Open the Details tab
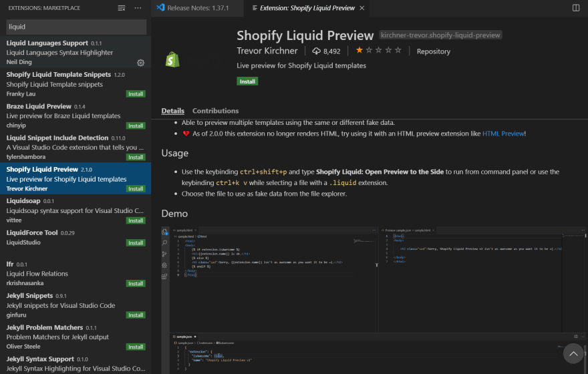The width and height of the screenshot is (588, 374). [173, 111]
